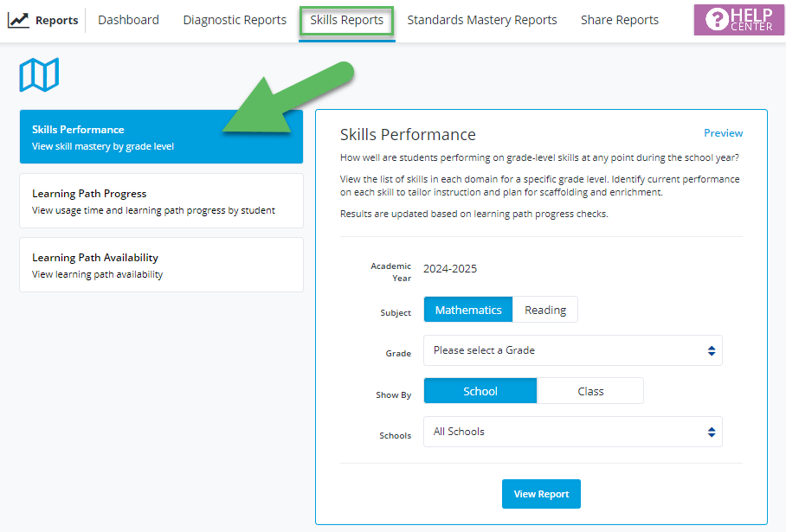Select the Skills Performance report card
The height and width of the screenshot is (532, 786).
click(161, 137)
